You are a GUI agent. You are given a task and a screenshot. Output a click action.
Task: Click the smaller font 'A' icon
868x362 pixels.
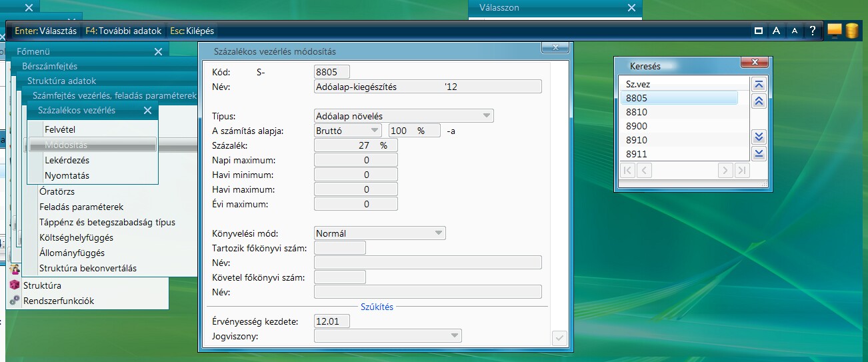coord(794,31)
